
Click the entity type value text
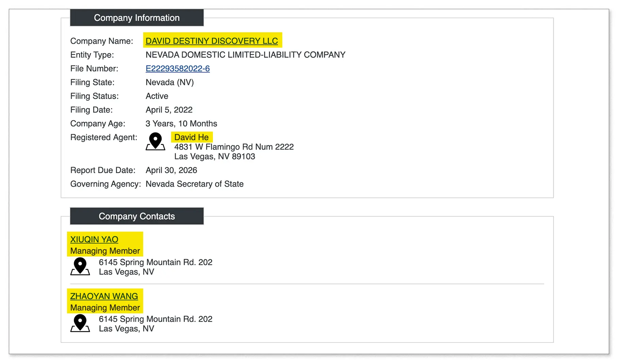(245, 55)
